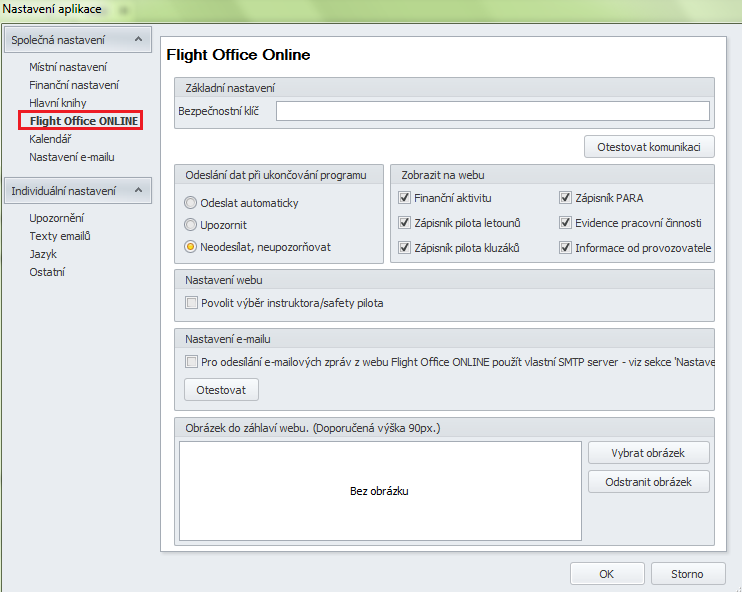Viewport: 742px width, 592px height.
Task: Click the Otestovat button under e-mail settings
Action: (221, 389)
